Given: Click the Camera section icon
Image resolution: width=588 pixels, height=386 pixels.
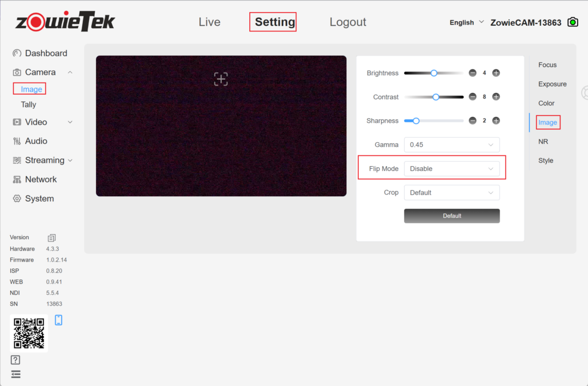Looking at the screenshot, I should coord(17,72).
